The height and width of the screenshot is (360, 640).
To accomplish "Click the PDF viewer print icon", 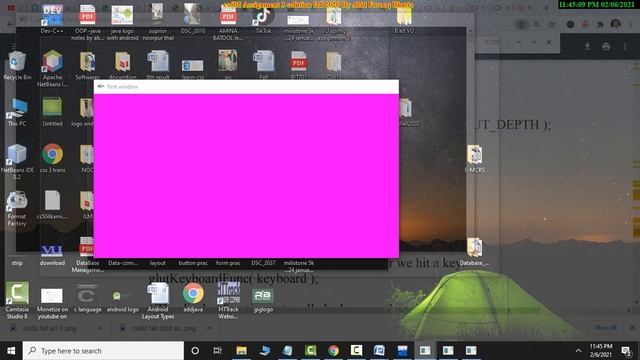I will 606,46.
